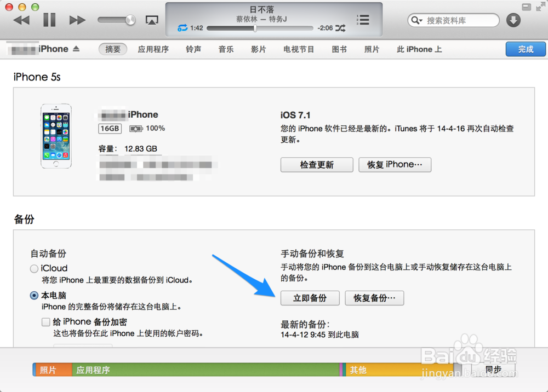
Task: Click the song progress bar
Action: [260, 28]
